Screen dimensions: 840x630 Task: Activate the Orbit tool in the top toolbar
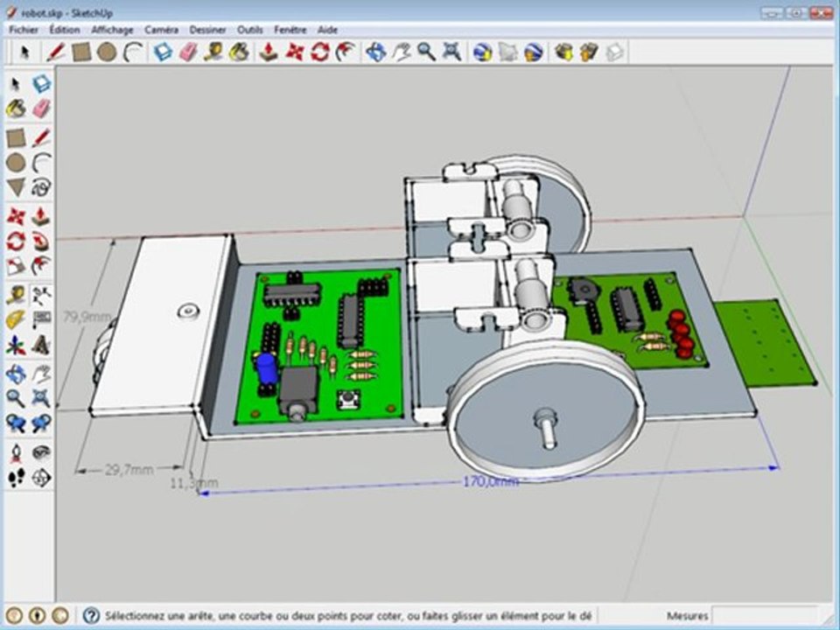point(375,52)
